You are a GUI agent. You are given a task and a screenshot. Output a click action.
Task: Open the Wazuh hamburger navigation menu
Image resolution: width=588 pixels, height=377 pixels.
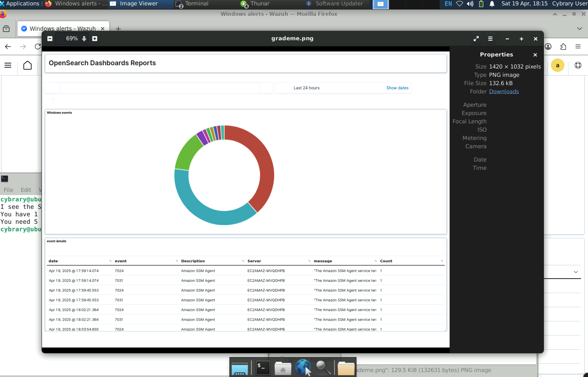coord(8,66)
